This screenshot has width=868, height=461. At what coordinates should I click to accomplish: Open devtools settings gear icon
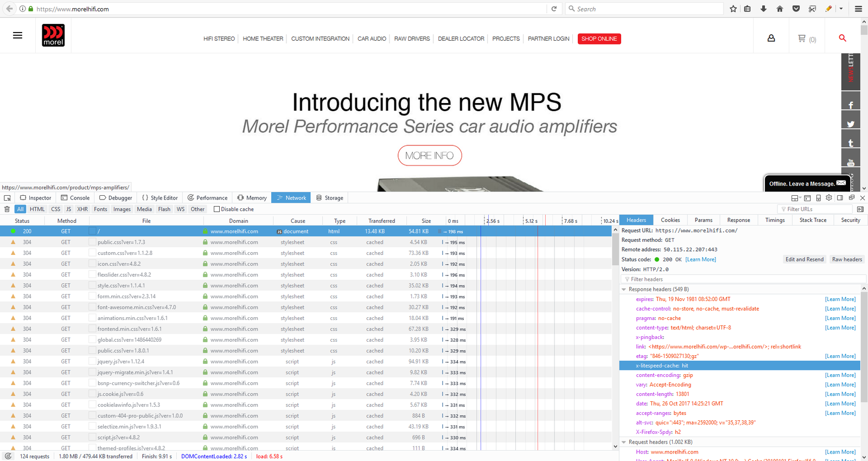pyautogui.click(x=829, y=198)
